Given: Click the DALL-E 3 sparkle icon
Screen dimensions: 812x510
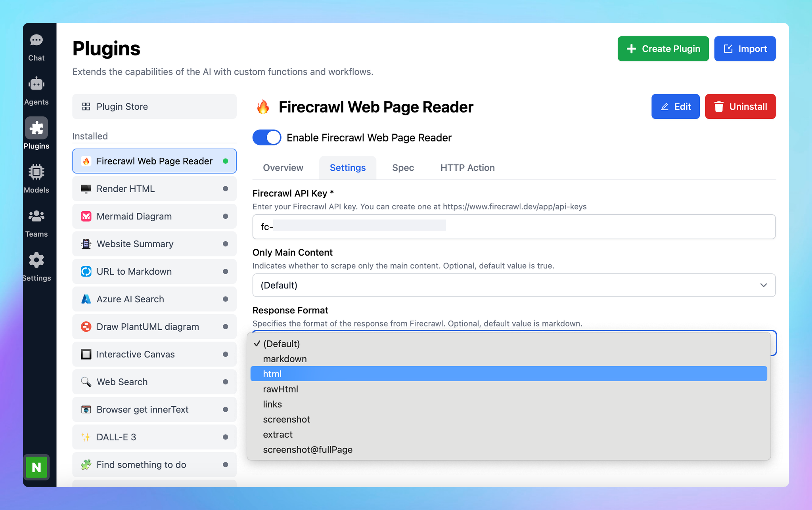Looking at the screenshot, I should pyautogui.click(x=86, y=437).
